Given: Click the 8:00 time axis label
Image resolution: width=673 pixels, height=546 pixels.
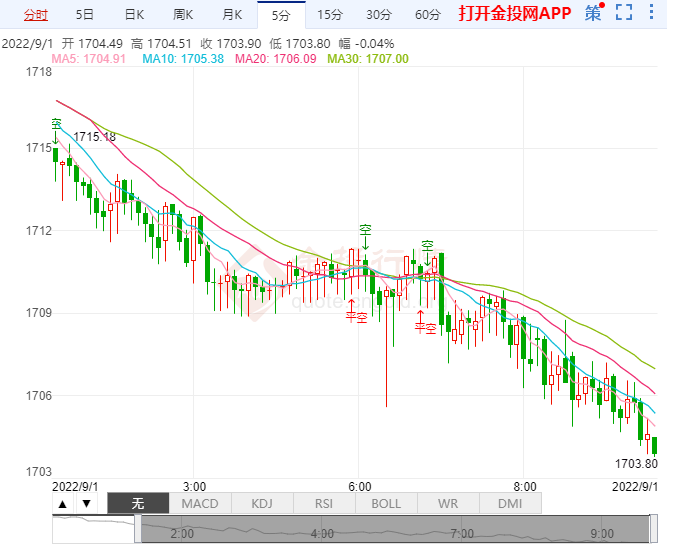Looking at the screenshot, I should click(525, 487).
